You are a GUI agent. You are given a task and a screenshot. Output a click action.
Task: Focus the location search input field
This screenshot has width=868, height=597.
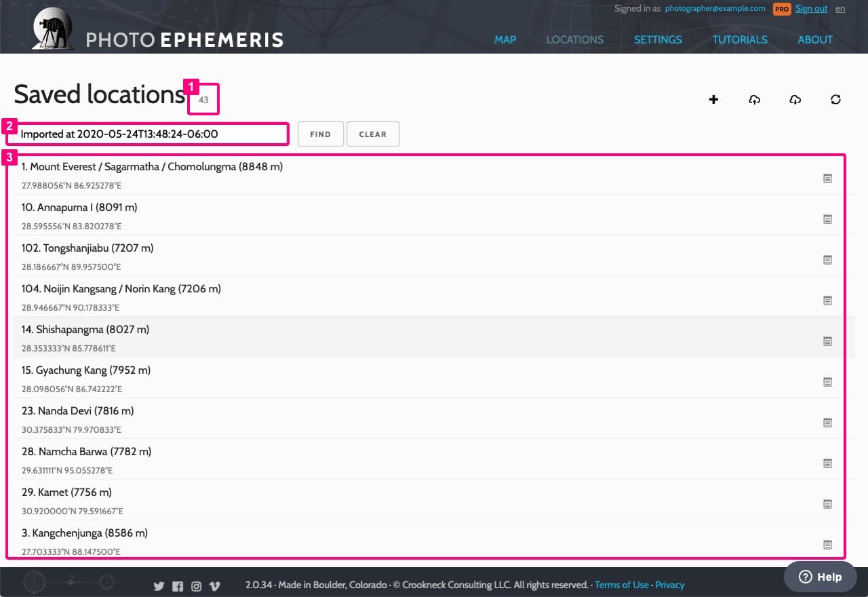pos(151,134)
